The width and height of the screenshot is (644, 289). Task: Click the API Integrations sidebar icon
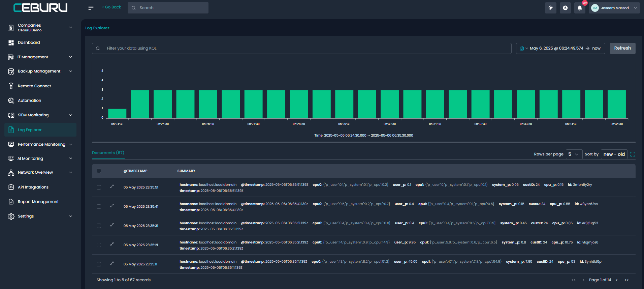point(11,187)
